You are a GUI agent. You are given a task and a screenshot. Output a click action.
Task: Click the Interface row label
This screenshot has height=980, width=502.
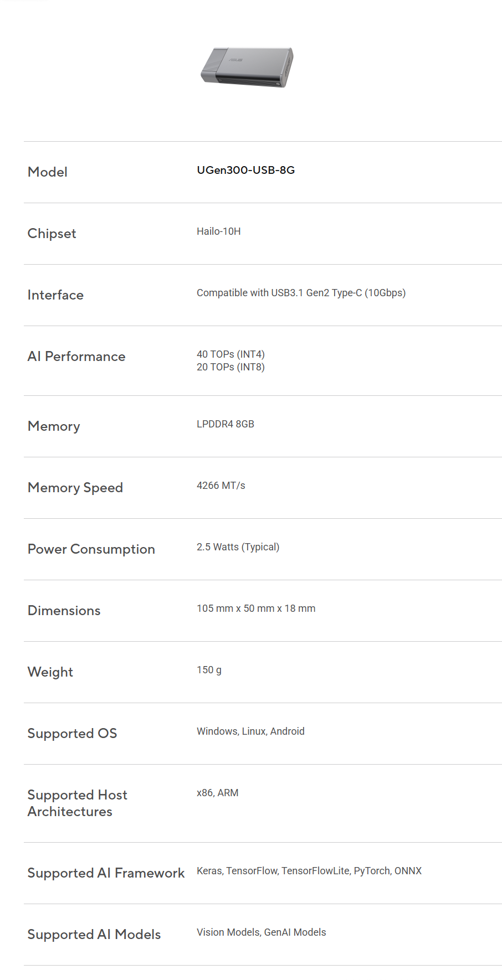(55, 295)
